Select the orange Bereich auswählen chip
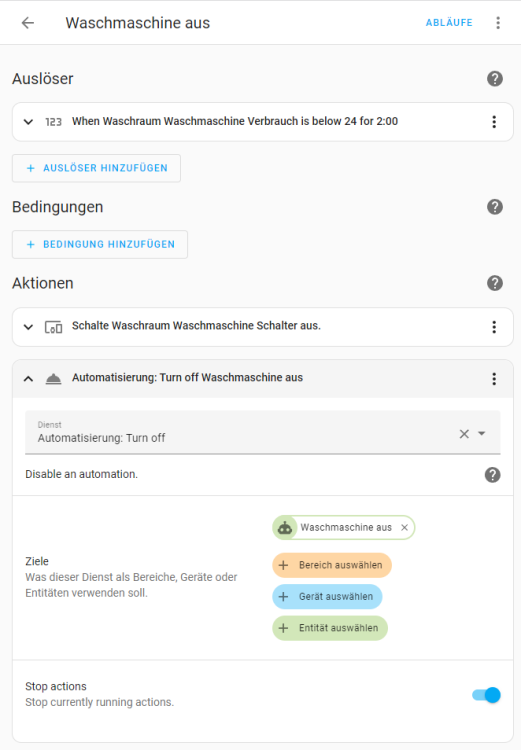The height and width of the screenshot is (750, 521). pos(332,565)
